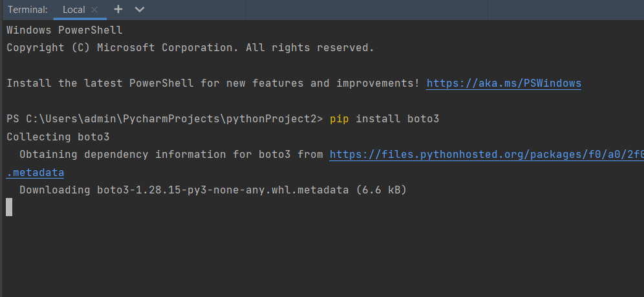Open the aka.ms/PSWindows link
The width and height of the screenshot is (644, 297).
click(504, 83)
